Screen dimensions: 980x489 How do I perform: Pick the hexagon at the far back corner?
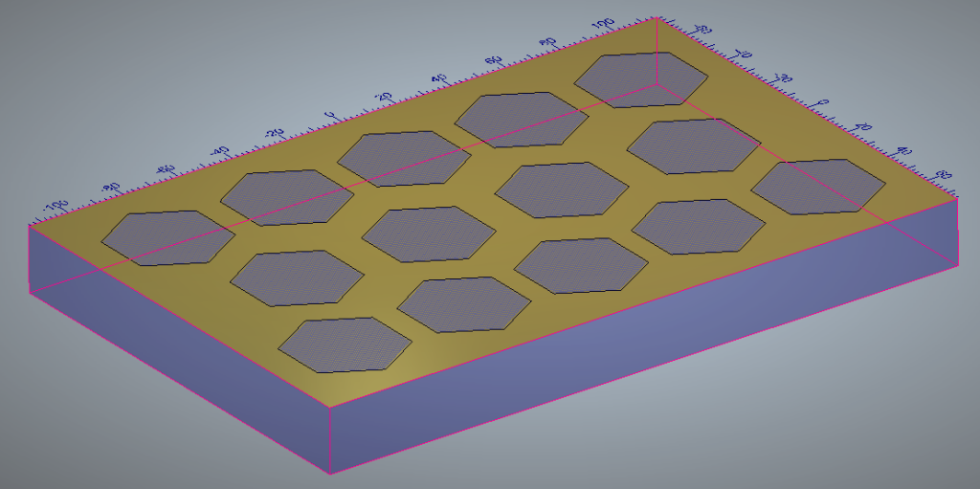click(x=638, y=77)
